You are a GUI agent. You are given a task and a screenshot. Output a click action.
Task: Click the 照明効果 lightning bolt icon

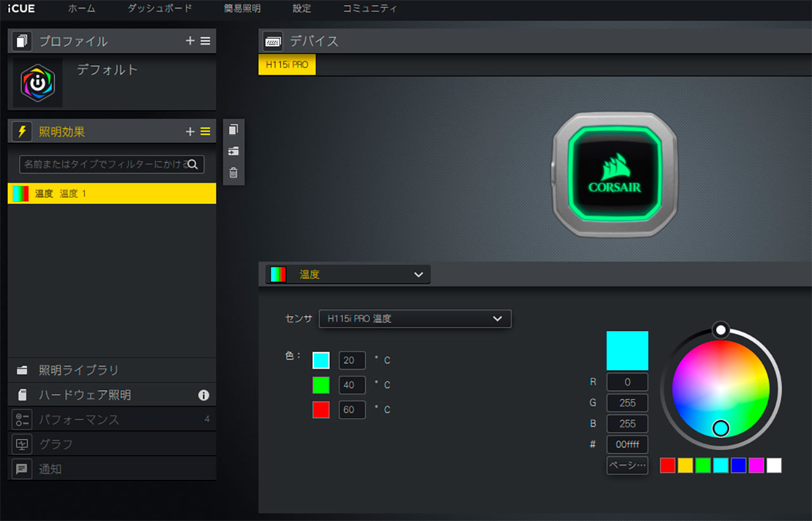pyautogui.click(x=22, y=131)
